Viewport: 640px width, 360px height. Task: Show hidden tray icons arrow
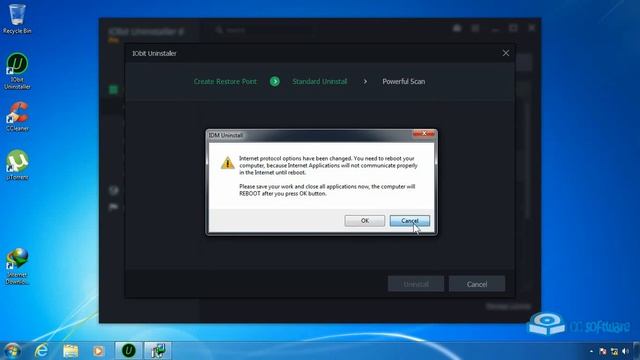point(591,351)
